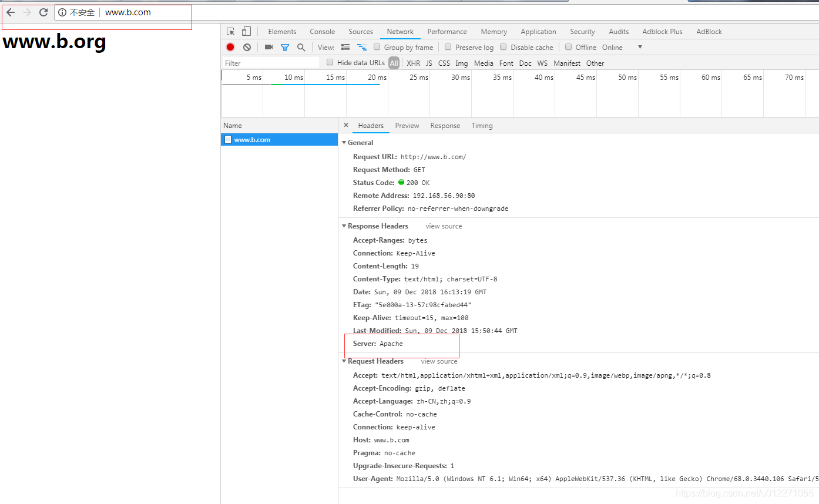Select the Network tab
The image size is (819, 504).
[x=400, y=32]
